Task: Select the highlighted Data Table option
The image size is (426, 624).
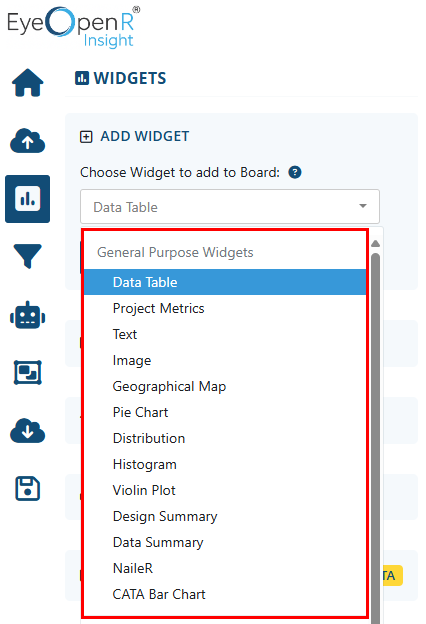Action: click(x=225, y=282)
